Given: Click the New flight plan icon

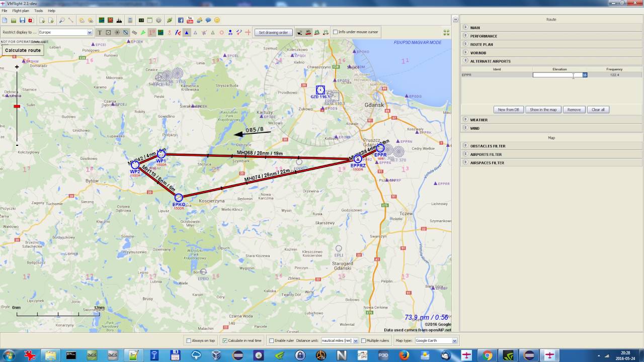Looking at the screenshot, I should tap(5, 20).
